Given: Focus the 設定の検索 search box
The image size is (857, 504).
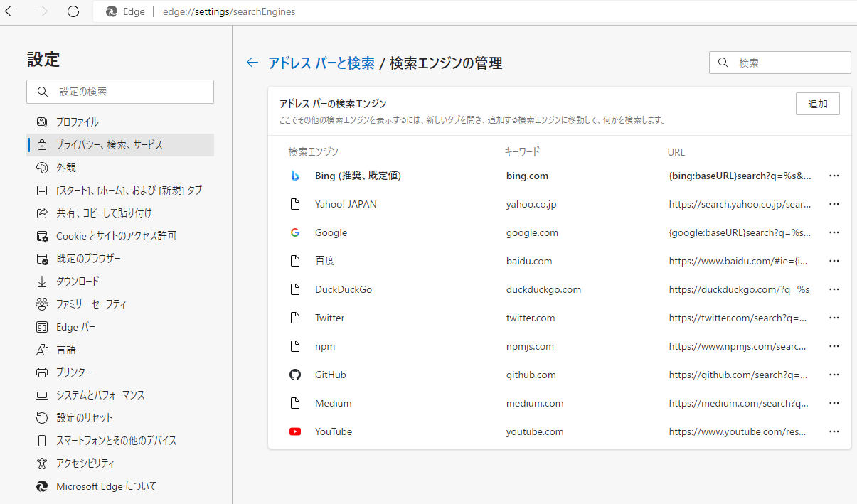Looking at the screenshot, I should (120, 92).
